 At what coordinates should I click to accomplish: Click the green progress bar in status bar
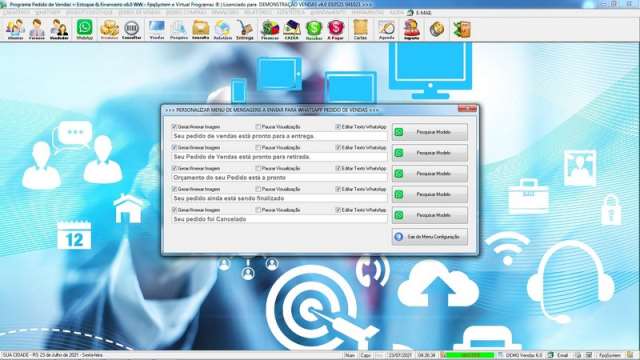(x=469, y=356)
